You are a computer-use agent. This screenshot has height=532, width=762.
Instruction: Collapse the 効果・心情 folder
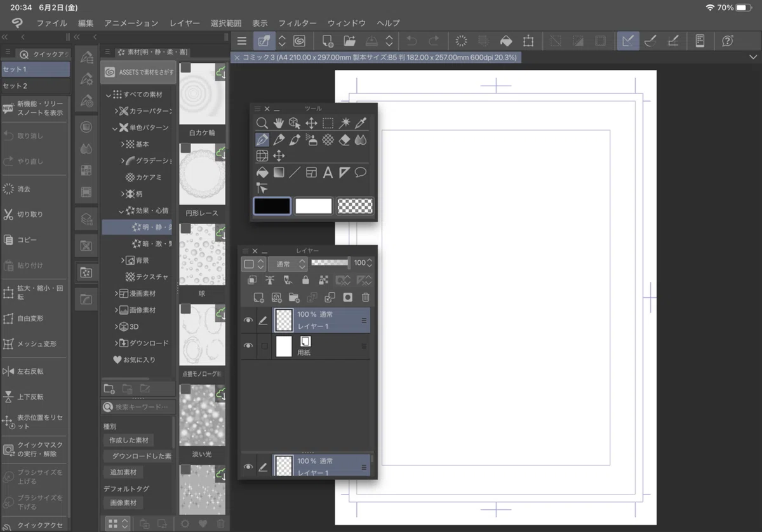121,211
